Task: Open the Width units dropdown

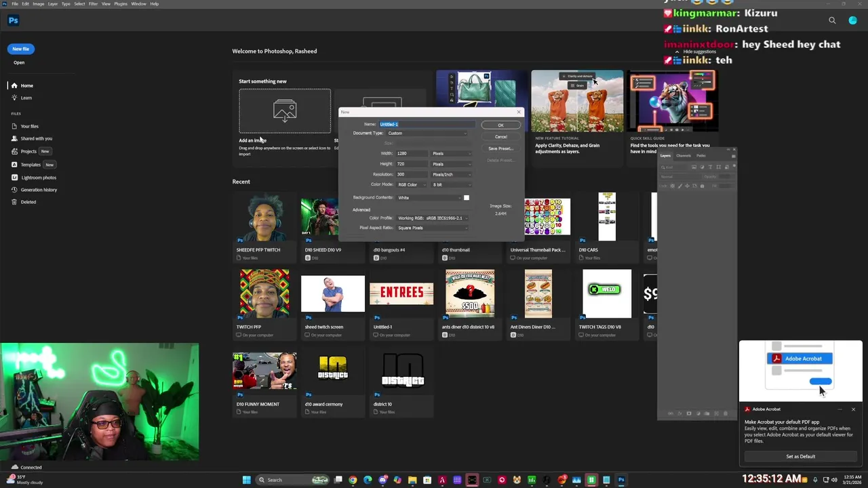Action: [x=451, y=154]
